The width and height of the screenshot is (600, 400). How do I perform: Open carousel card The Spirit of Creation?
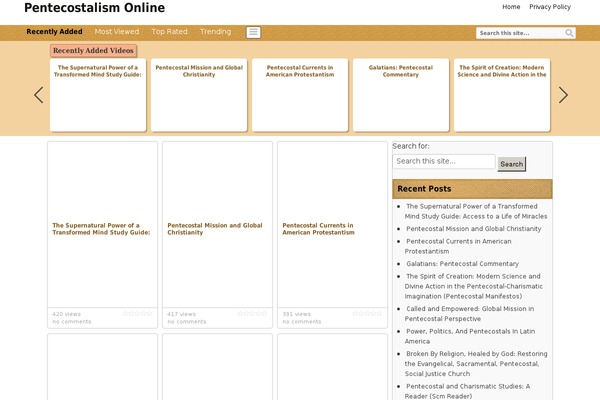point(502,95)
